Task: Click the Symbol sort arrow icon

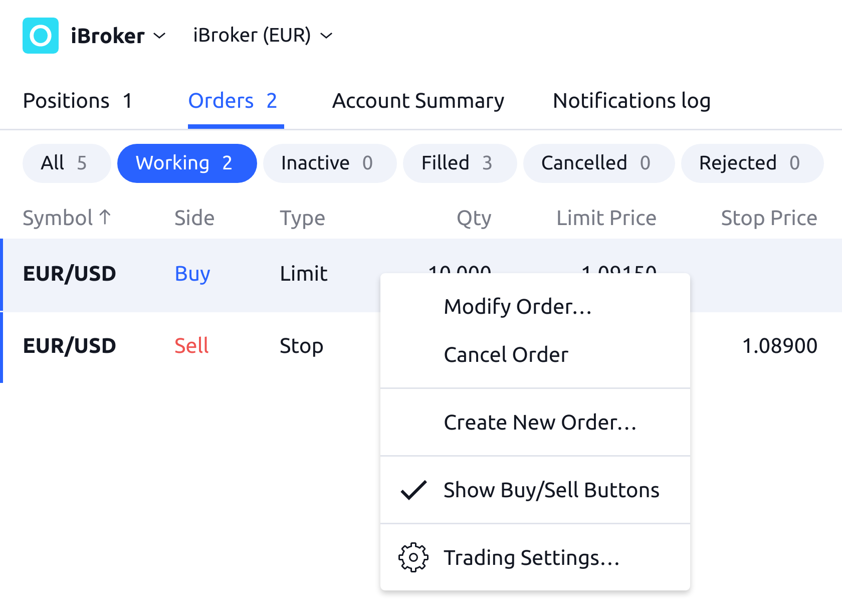Action: click(105, 218)
